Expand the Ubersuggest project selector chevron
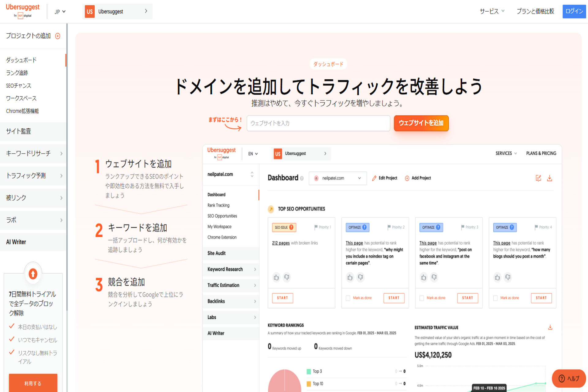The width and height of the screenshot is (588, 392). click(146, 11)
